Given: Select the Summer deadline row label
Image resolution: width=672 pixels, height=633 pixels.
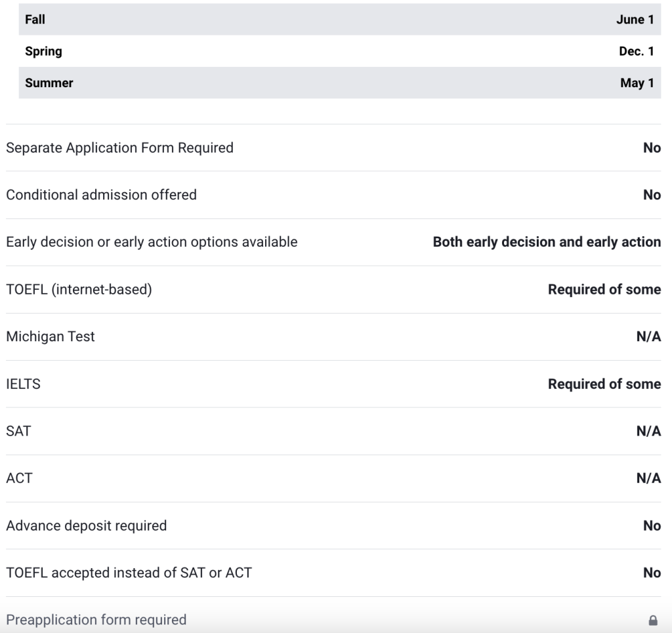Looking at the screenshot, I should pos(49,83).
